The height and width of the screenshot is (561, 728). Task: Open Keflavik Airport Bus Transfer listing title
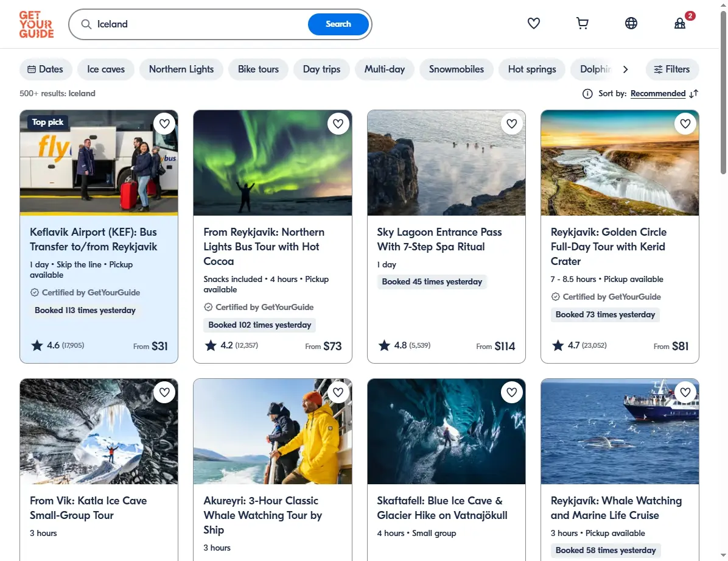coord(93,239)
